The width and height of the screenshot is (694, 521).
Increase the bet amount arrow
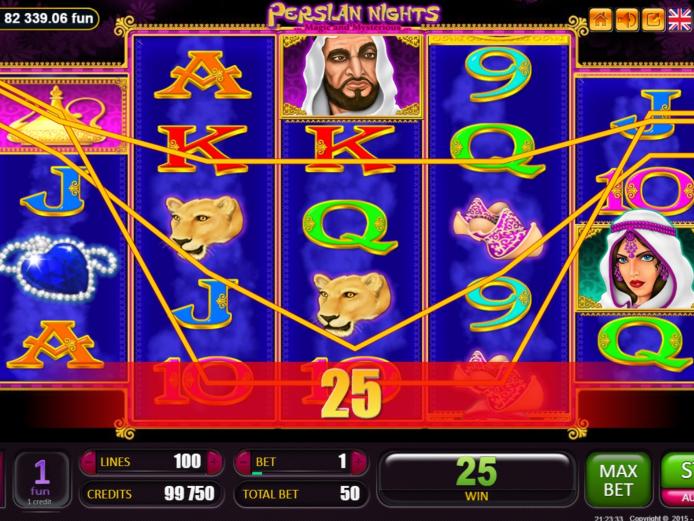[x=359, y=463]
